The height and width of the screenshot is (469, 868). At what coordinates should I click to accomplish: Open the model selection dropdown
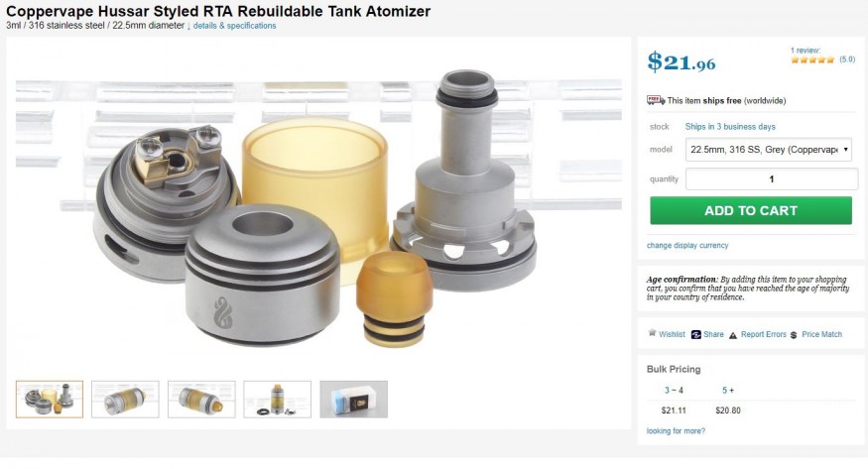(x=769, y=150)
